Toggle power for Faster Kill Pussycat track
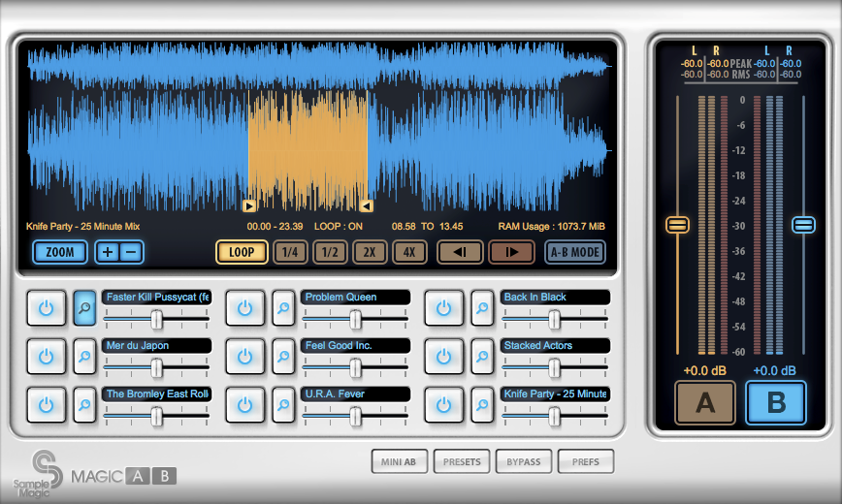The width and height of the screenshot is (842, 504). coord(47,308)
